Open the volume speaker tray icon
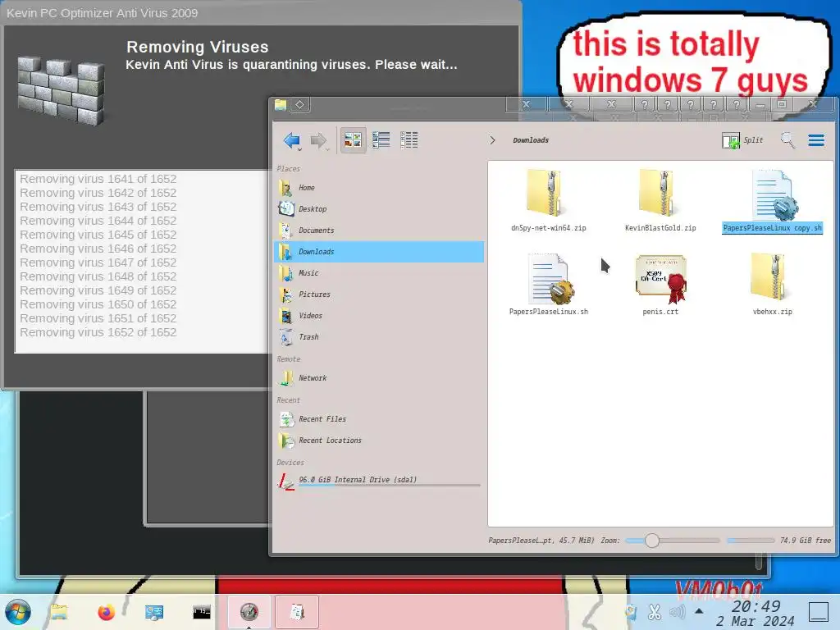The width and height of the screenshot is (840, 630). pos(677,612)
